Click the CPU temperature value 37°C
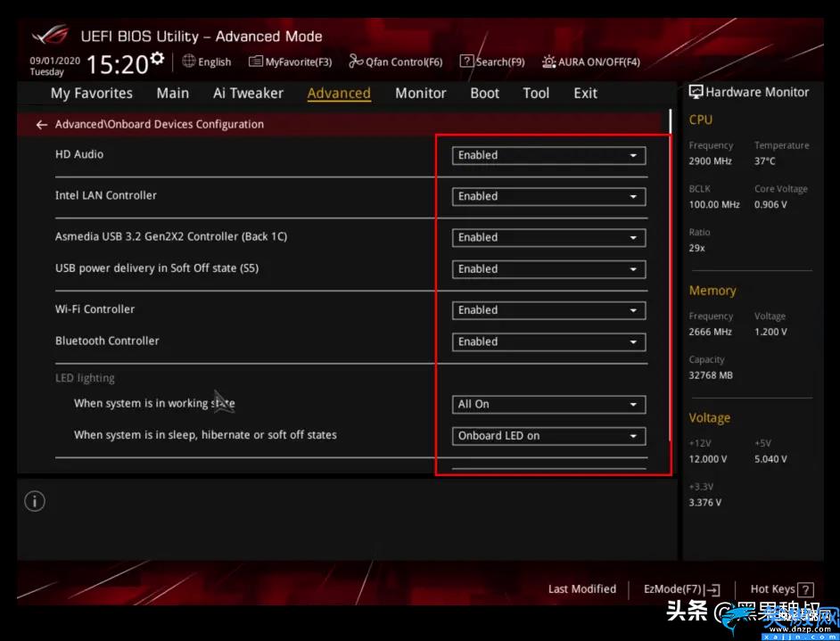This screenshot has width=840, height=641. coord(765,161)
